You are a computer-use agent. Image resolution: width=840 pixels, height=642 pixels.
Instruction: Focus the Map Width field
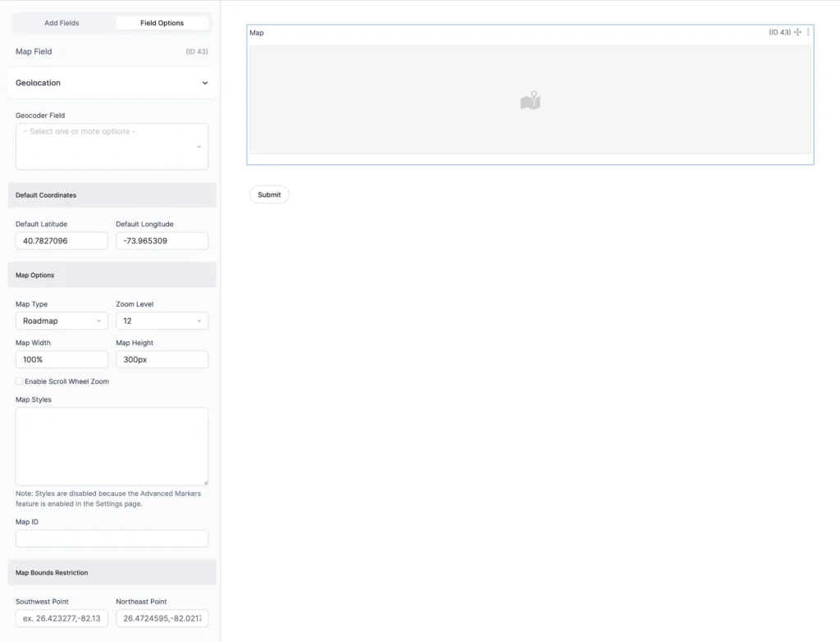[x=62, y=360]
